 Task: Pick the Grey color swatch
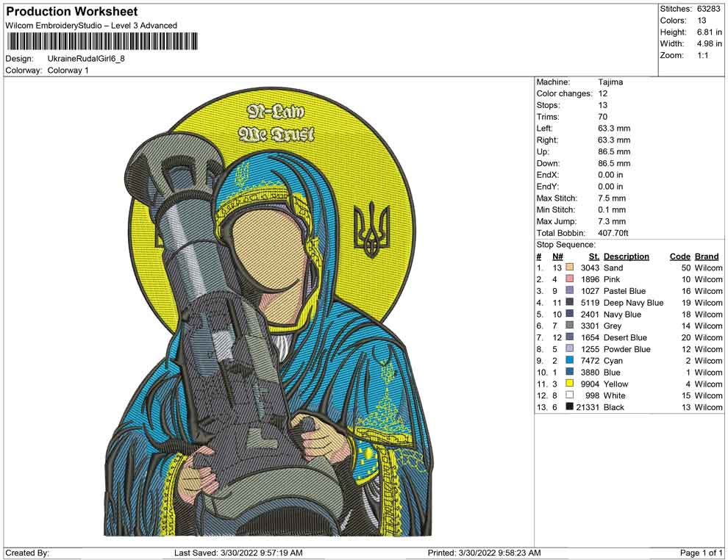point(570,326)
